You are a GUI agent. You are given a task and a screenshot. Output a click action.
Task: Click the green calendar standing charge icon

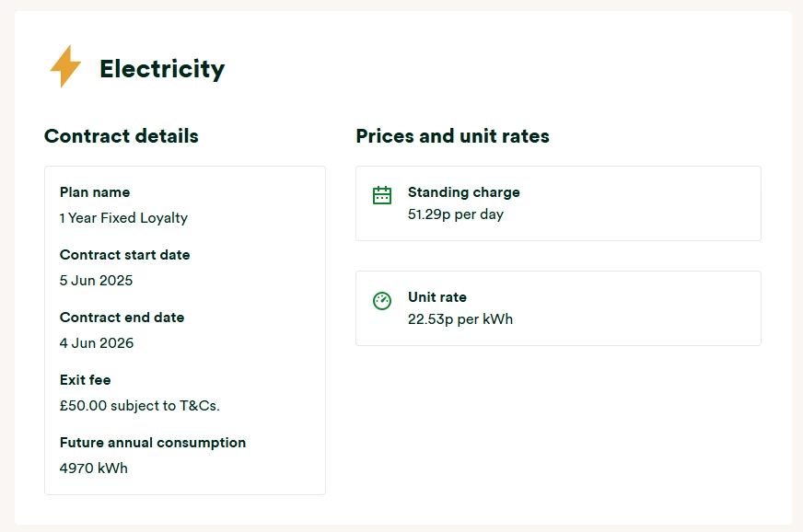click(382, 194)
